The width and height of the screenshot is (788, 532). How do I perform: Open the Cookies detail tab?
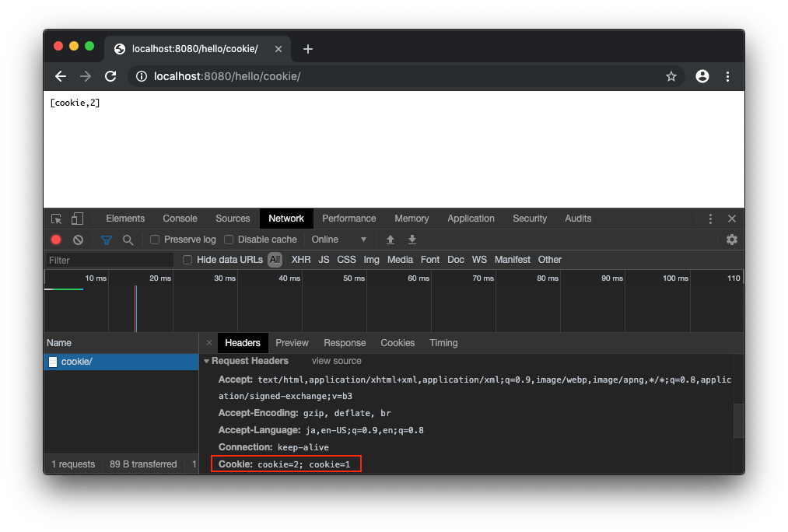coord(398,342)
